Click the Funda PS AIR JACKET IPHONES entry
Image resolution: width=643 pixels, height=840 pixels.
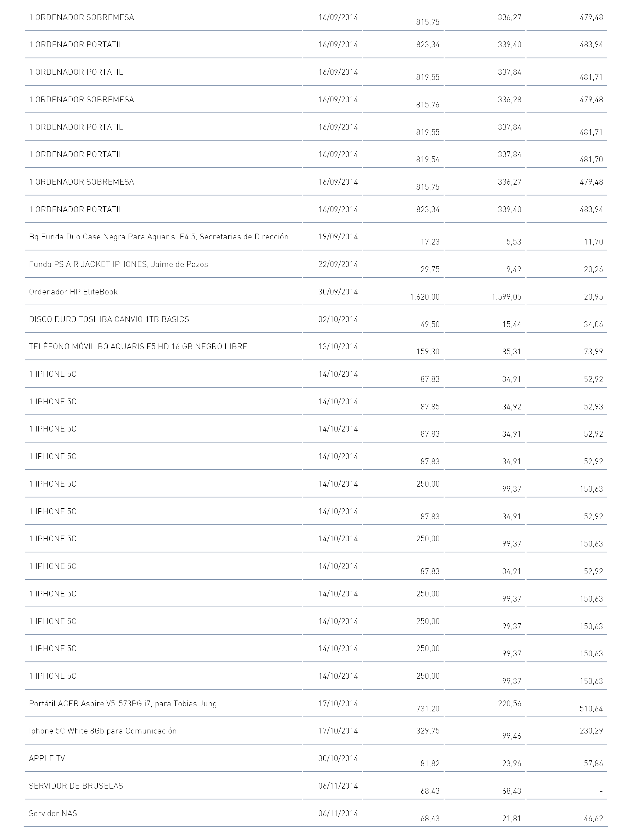click(118, 264)
